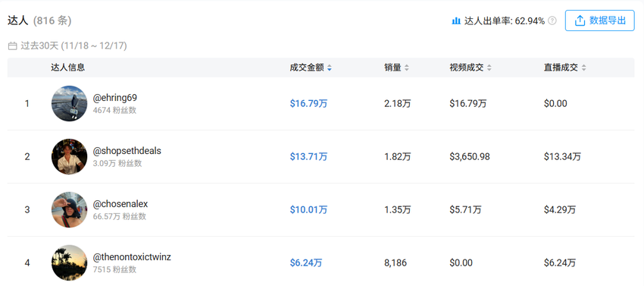
Task: Click the $13.71万 成交金额 value
Action: 308,157
